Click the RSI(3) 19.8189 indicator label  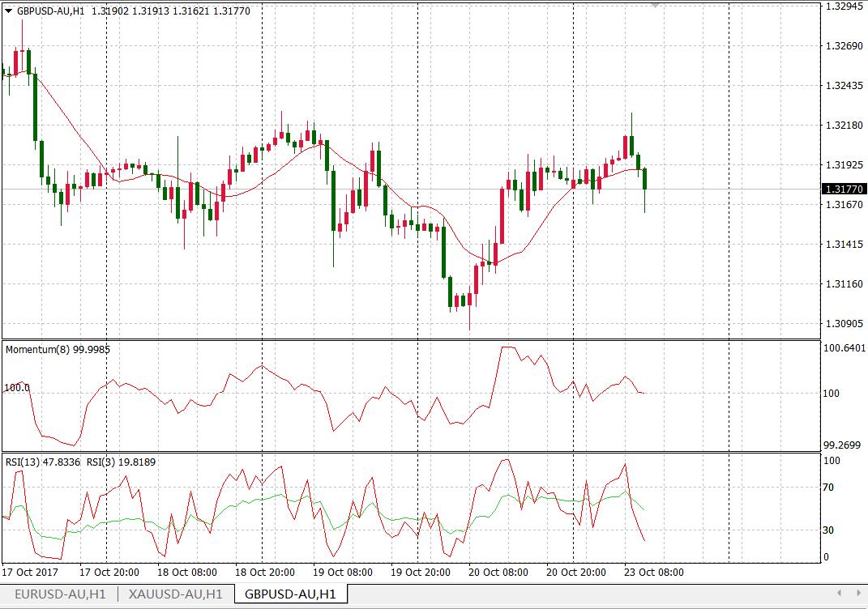tap(122, 462)
